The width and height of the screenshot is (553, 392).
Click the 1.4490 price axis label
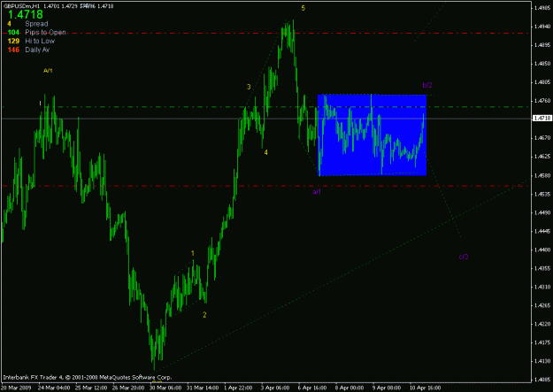tap(542, 212)
